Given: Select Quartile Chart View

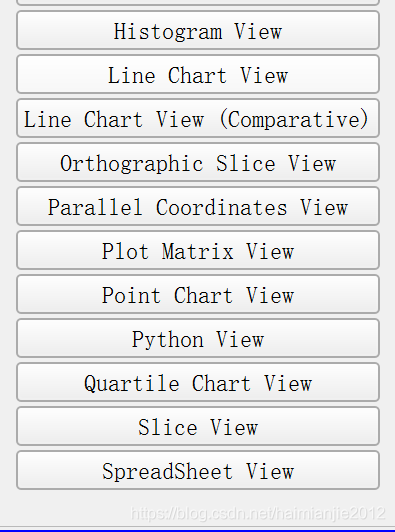Looking at the screenshot, I should pos(198,382).
